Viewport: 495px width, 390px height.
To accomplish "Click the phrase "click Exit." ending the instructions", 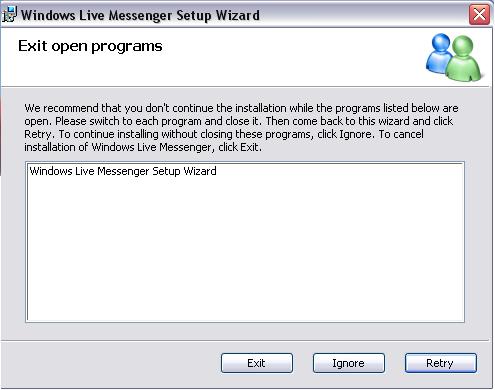I will 240,147.
